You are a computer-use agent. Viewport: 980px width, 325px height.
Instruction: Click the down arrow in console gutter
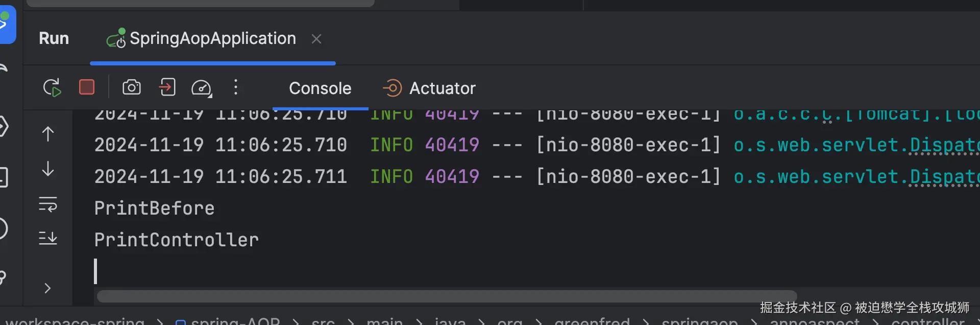[48, 169]
